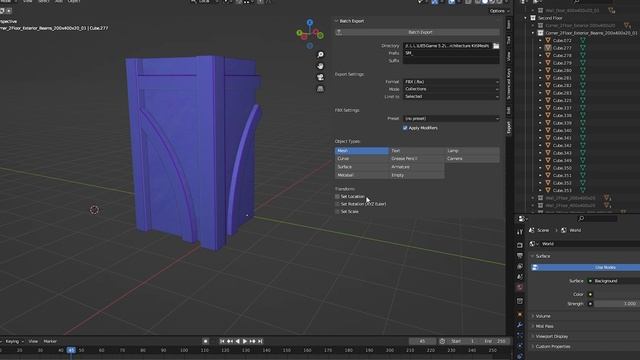640x360 pixels.
Task: Click the viewport zoom magnifier icon
Action: (320, 55)
